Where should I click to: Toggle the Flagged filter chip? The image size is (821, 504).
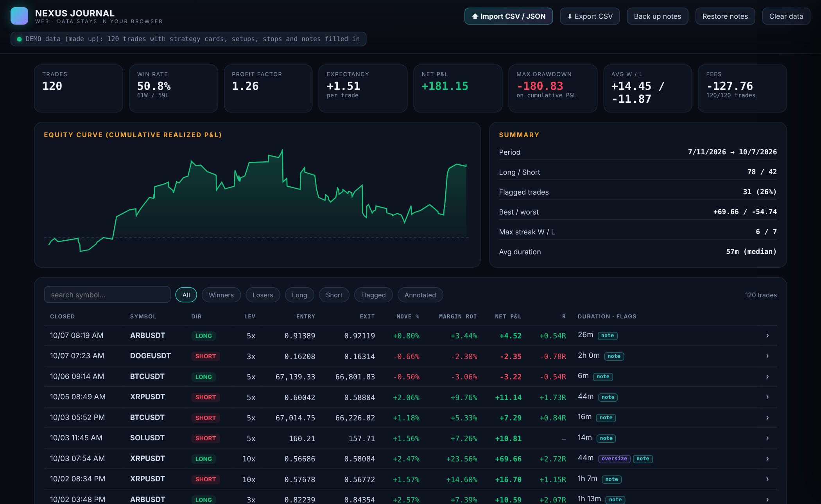point(373,295)
